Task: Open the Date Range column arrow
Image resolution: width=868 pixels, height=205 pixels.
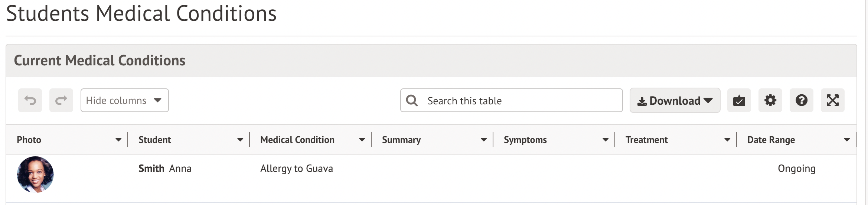Action: tap(847, 140)
